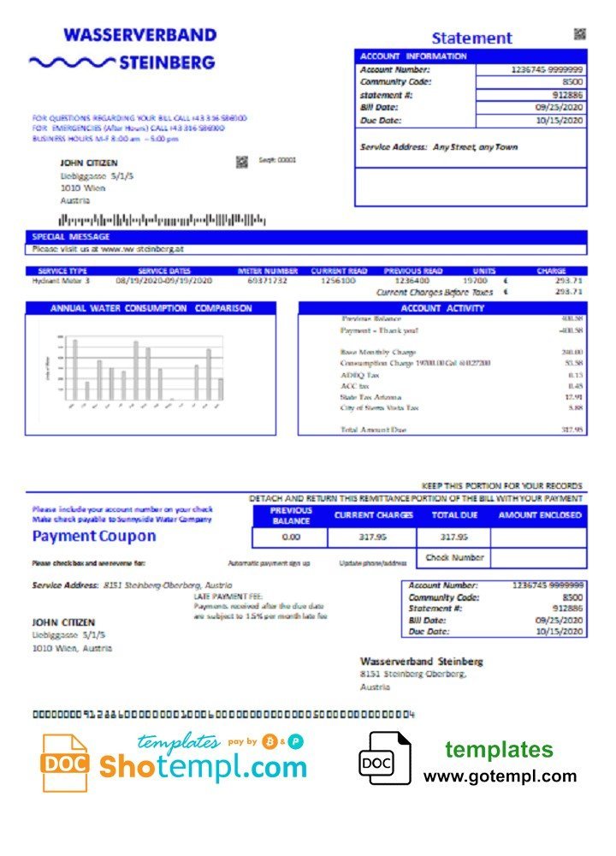
Task: Click the Check Number empty field
Action: (x=538, y=558)
